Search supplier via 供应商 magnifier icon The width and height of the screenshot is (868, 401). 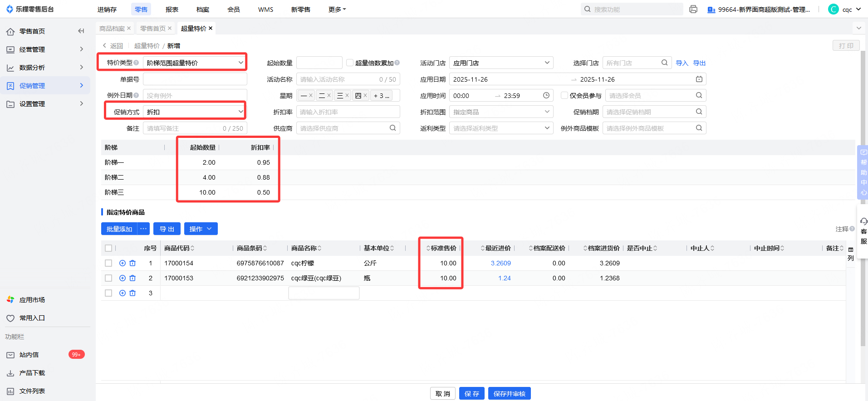(392, 128)
